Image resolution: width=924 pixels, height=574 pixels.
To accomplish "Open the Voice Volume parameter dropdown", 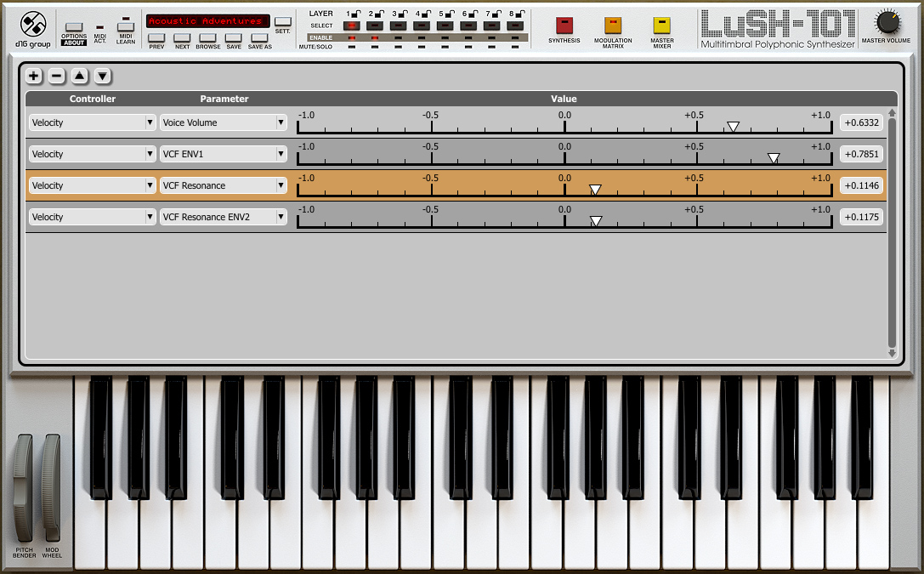I will 224,122.
